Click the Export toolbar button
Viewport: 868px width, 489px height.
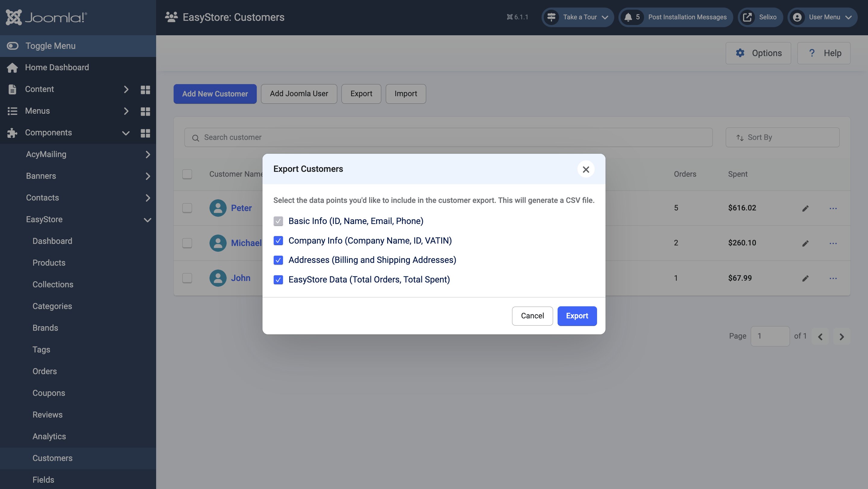(x=361, y=94)
